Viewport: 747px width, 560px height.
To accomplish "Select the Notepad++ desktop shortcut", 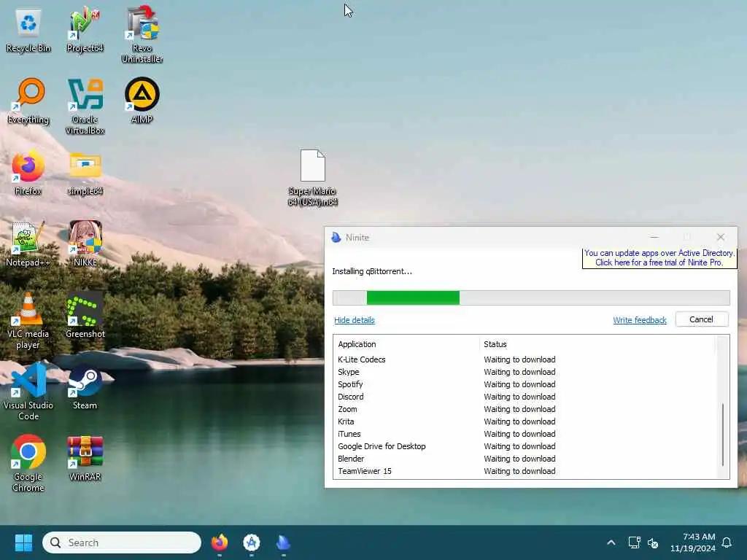I will 28,244.
